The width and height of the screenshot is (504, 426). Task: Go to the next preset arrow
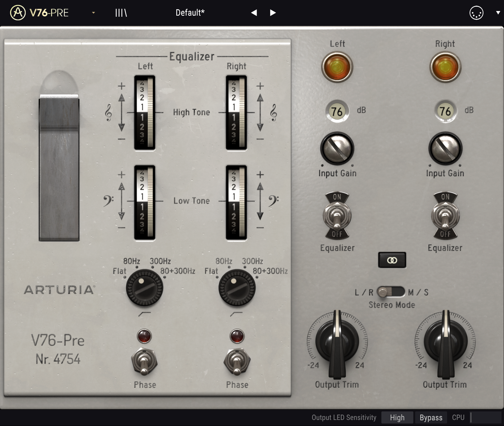click(273, 13)
